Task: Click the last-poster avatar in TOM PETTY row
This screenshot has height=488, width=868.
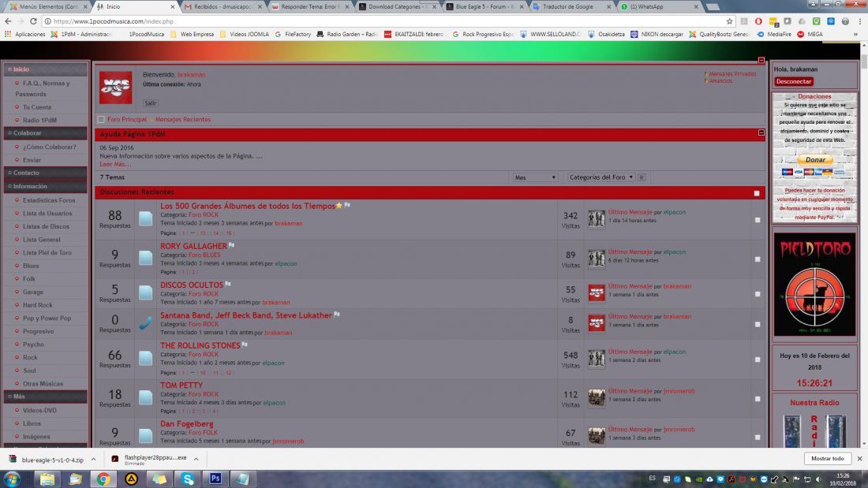Action: coord(597,397)
